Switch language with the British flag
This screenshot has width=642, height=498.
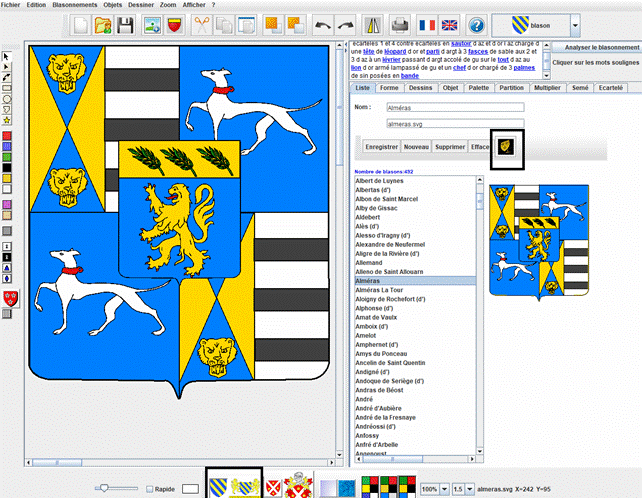(x=451, y=25)
